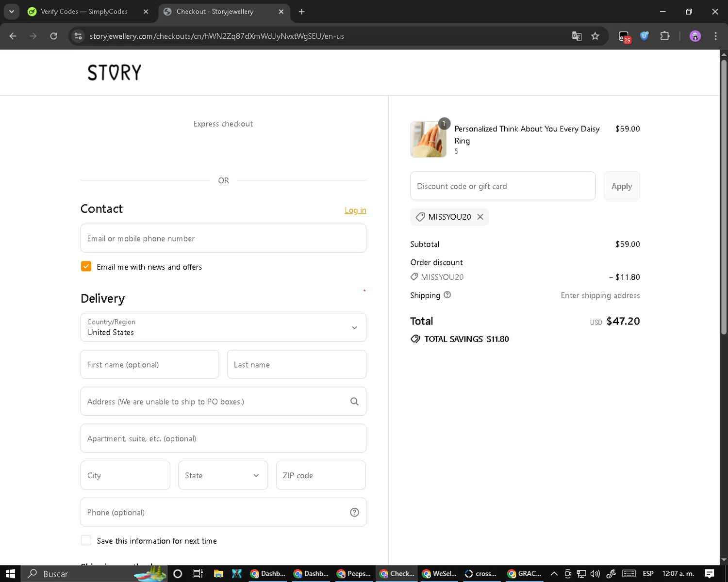The width and height of the screenshot is (728, 582).
Task: Open Task View in the taskbar
Action: click(198, 574)
